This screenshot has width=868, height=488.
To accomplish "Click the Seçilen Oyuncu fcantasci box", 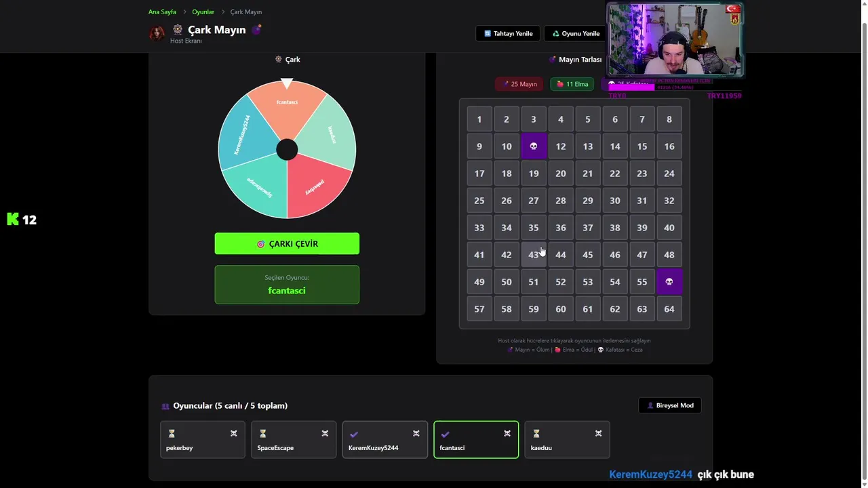I will click(x=287, y=285).
